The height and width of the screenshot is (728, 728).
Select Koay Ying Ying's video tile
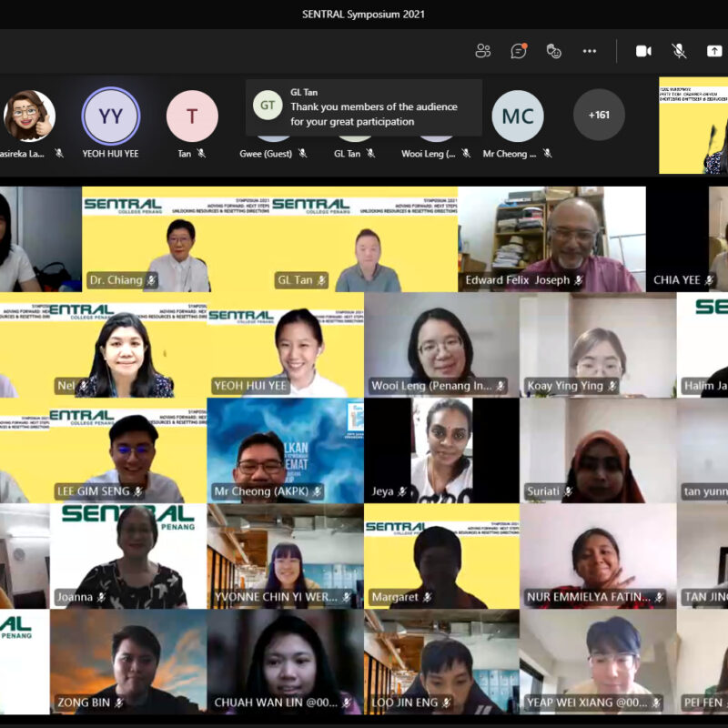point(598,345)
